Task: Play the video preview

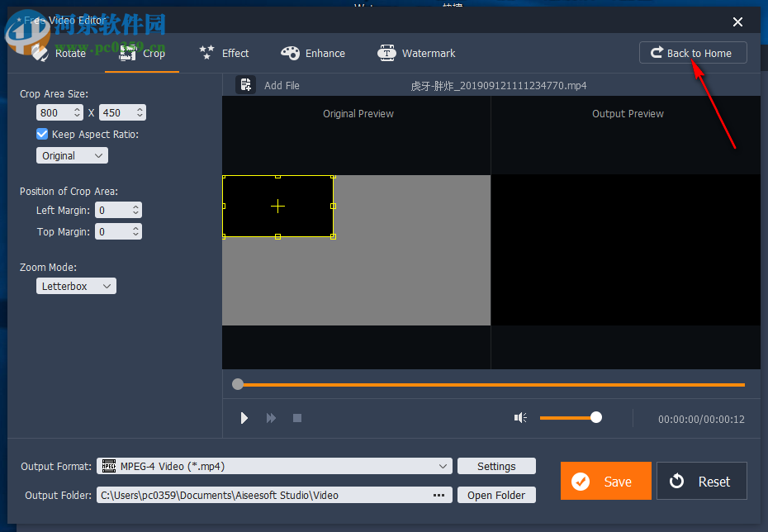Action: pyautogui.click(x=244, y=418)
